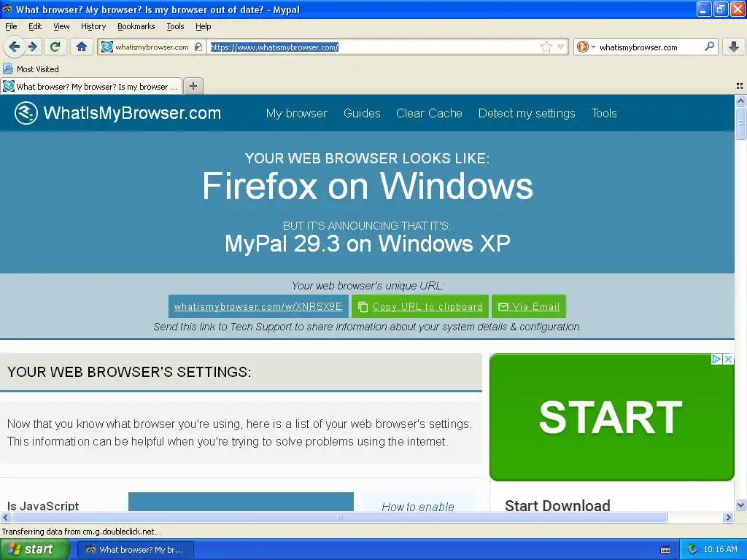Open the Clear Cache nav link
Screen dimensions: 747x560
(429, 113)
